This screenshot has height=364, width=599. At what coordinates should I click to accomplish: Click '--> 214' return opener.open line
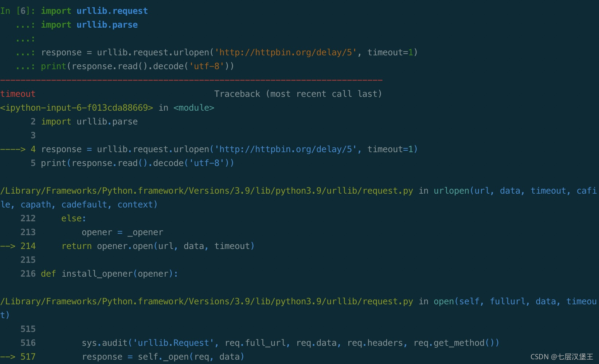tap(127, 246)
